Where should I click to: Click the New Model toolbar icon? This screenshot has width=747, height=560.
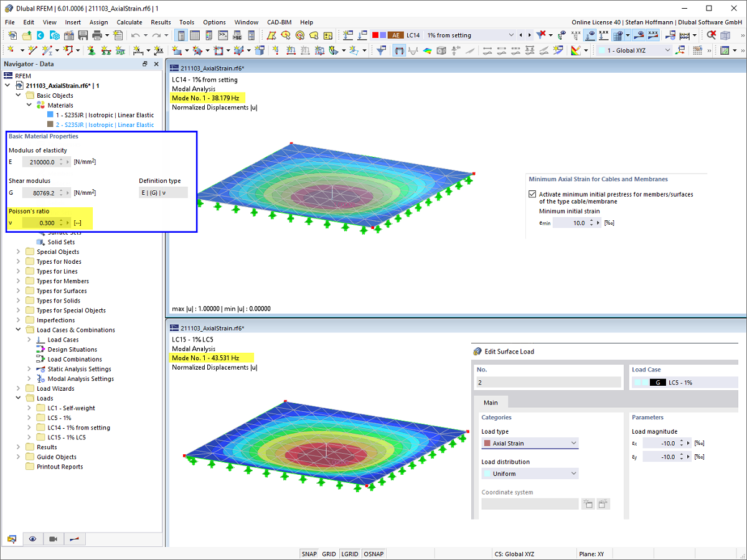[x=12, y=35]
